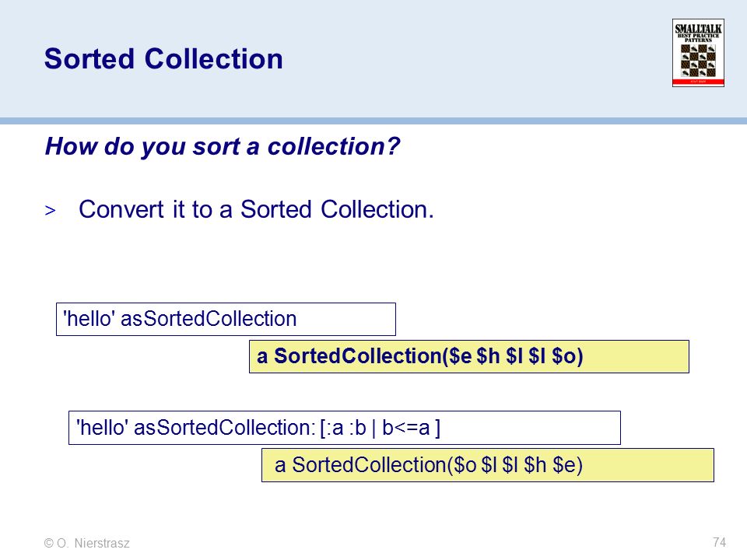
Task: Click the checkerboard pattern on the book cover
Action: 698,61
